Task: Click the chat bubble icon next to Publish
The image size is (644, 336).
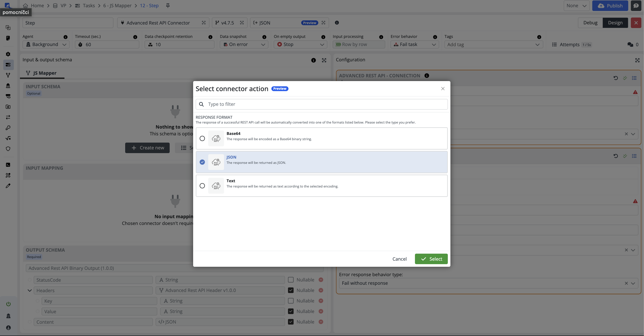Action: 636,5
